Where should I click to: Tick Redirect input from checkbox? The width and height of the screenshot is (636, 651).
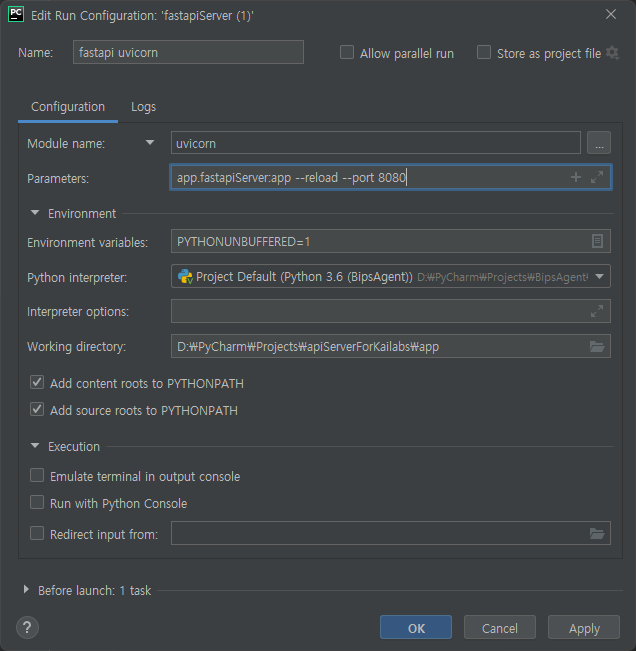click(37, 533)
